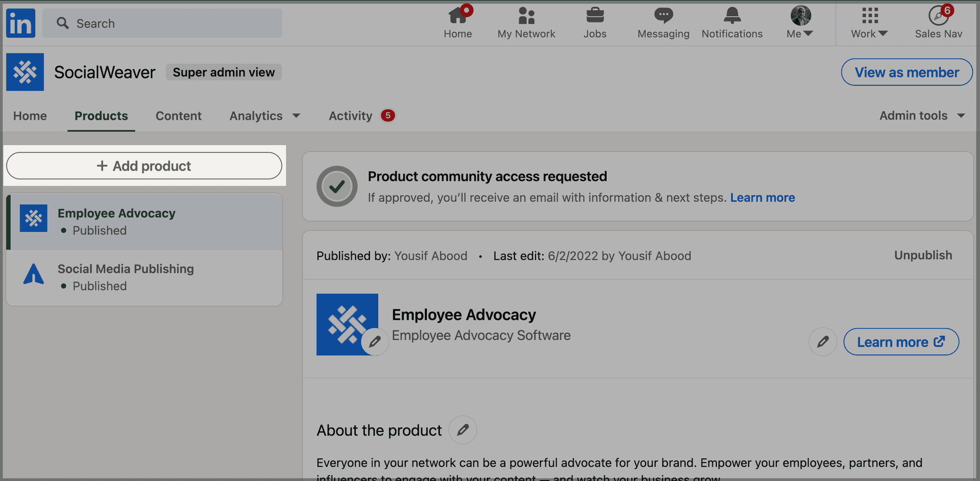Switch to the Content tab
Image resolution: width=980 pixels, height=481 pixels.
[178, 116]
